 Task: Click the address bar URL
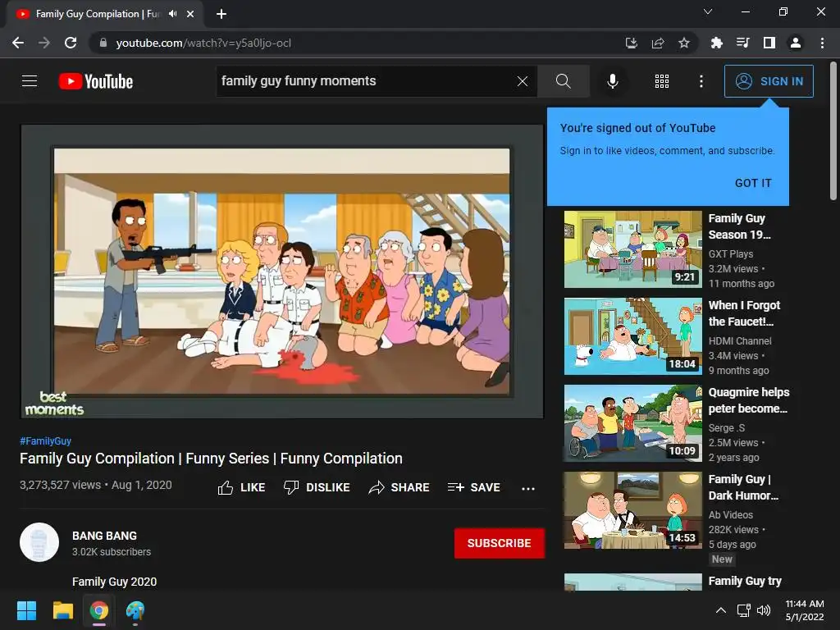pos(203,43)
